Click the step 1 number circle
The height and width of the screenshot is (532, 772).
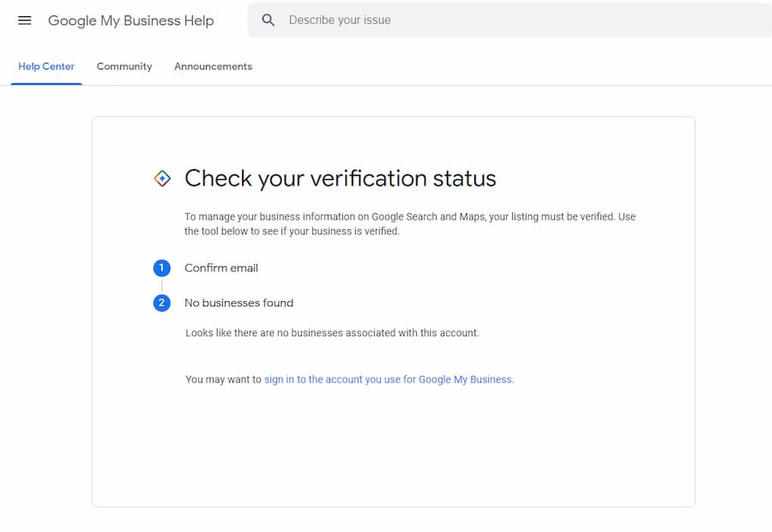[161, 269]
